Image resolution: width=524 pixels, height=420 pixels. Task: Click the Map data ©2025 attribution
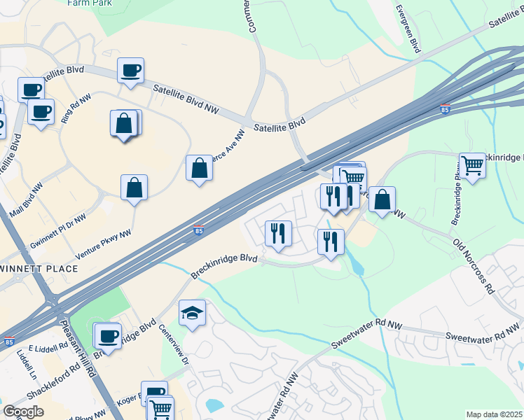[495, 414]
